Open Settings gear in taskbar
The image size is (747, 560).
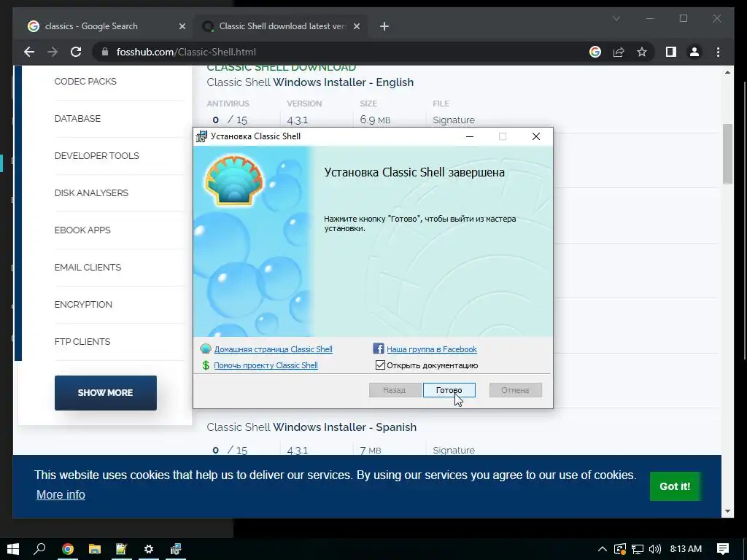point(149,549)
